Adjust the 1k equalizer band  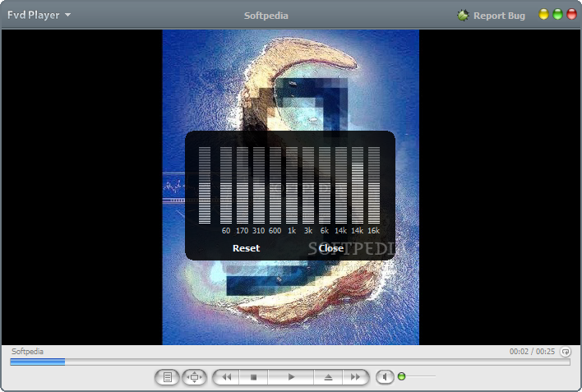[x=292, y=185]
